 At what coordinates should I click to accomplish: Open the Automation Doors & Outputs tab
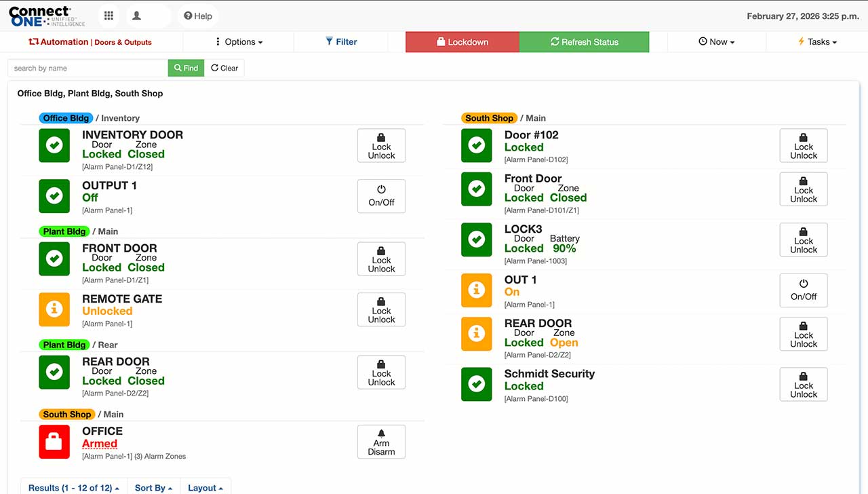click(x=90, y=42)
